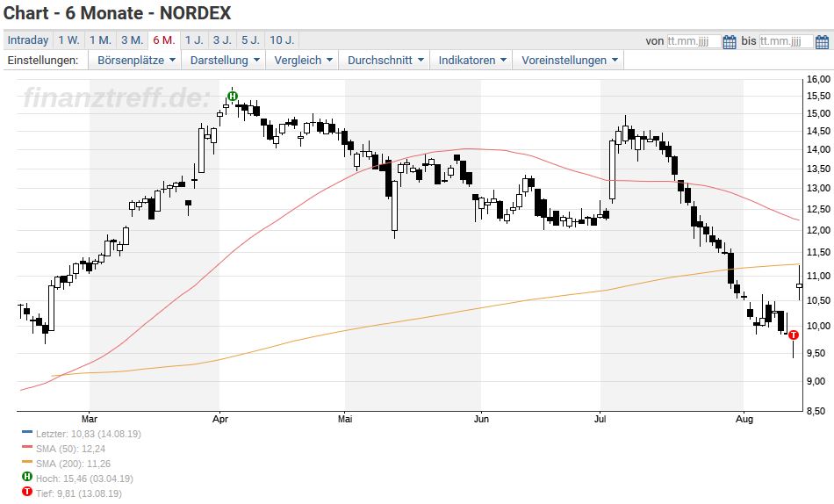Open the Vergleich dropdown
This screenshot has width=834, height=504.
(x=303, y=60)
